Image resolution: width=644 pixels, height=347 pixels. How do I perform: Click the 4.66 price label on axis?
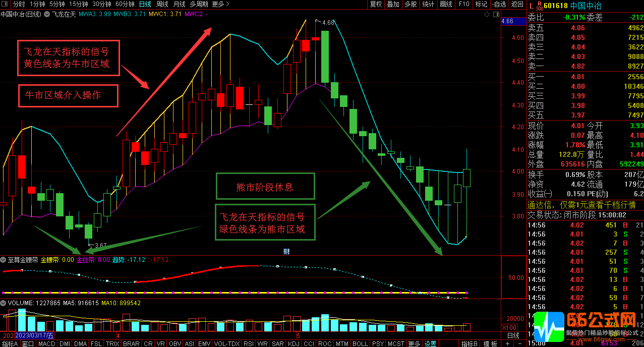507,21
